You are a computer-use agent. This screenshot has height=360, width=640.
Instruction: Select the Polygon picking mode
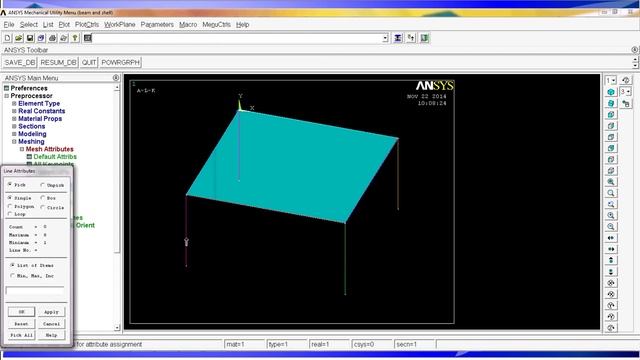(10, 207)
